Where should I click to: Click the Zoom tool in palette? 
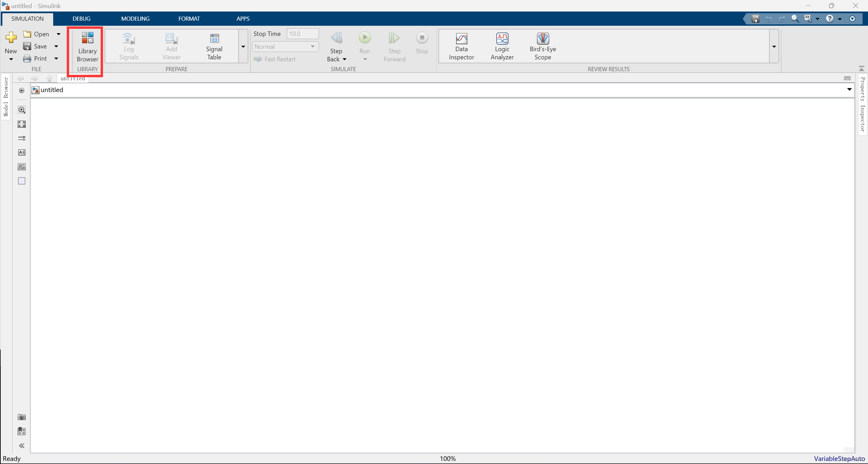click(x=22, y=110)
